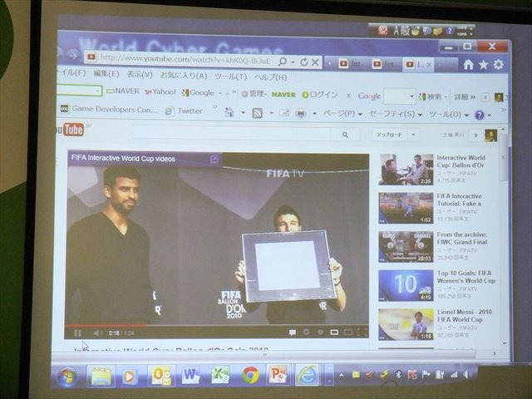
Task: Launch Google Chrome from the taskbar
Action: 250,375
